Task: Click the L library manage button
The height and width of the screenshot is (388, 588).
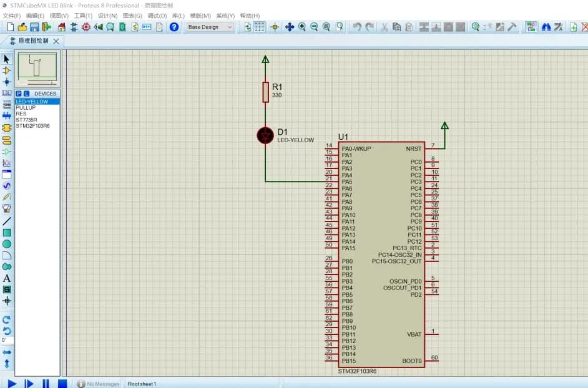Action: [26, 94]
